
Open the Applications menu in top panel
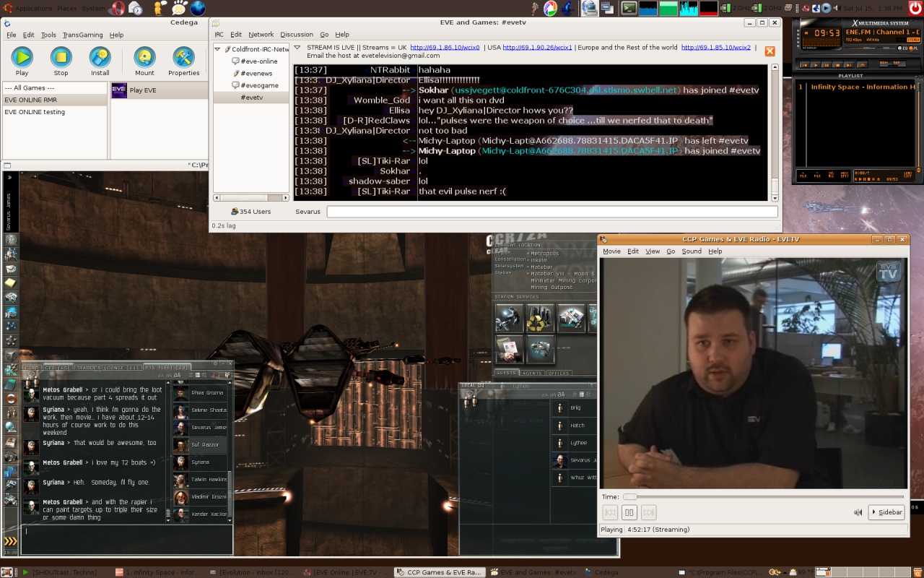(x=34, y=8)
